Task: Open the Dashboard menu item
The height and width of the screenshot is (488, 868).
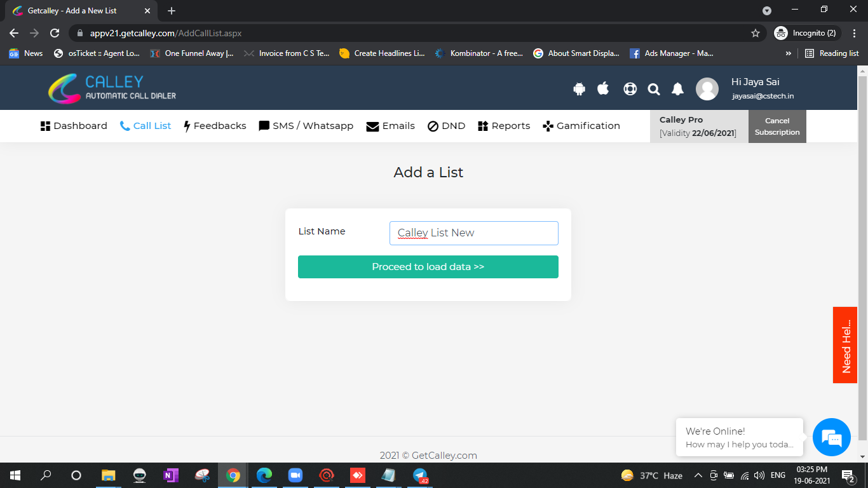Action: tap(74, 126)
